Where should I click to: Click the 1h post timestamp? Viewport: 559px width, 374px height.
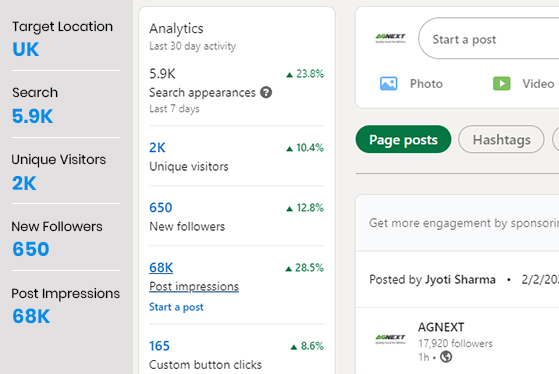[x=424, y=357]
